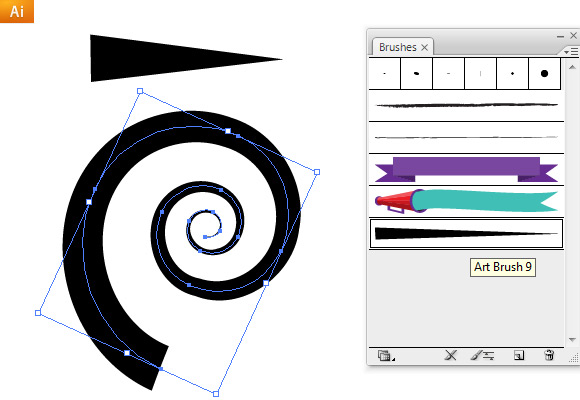Click the top corner handle of spiral bounding box
The height and width of the screenshot is (400, 580).
click(x=140, y=91)
